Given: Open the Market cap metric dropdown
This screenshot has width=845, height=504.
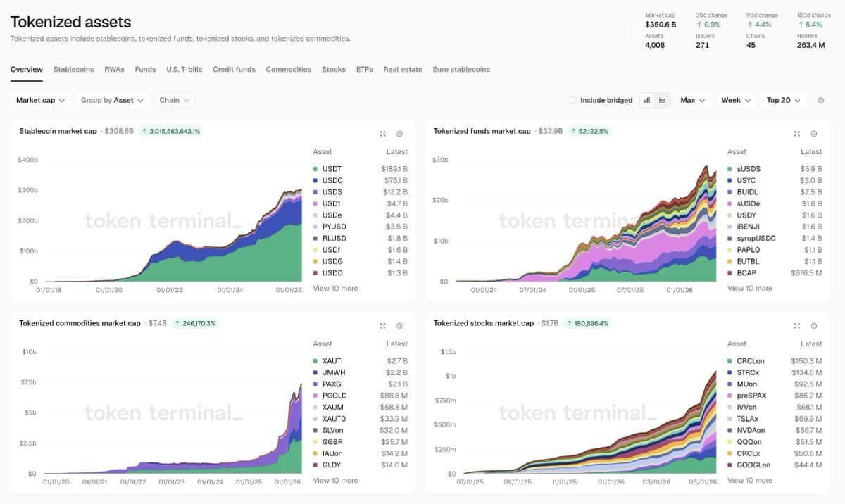Looking at the screenshot, I should click(x=41, y=101).
